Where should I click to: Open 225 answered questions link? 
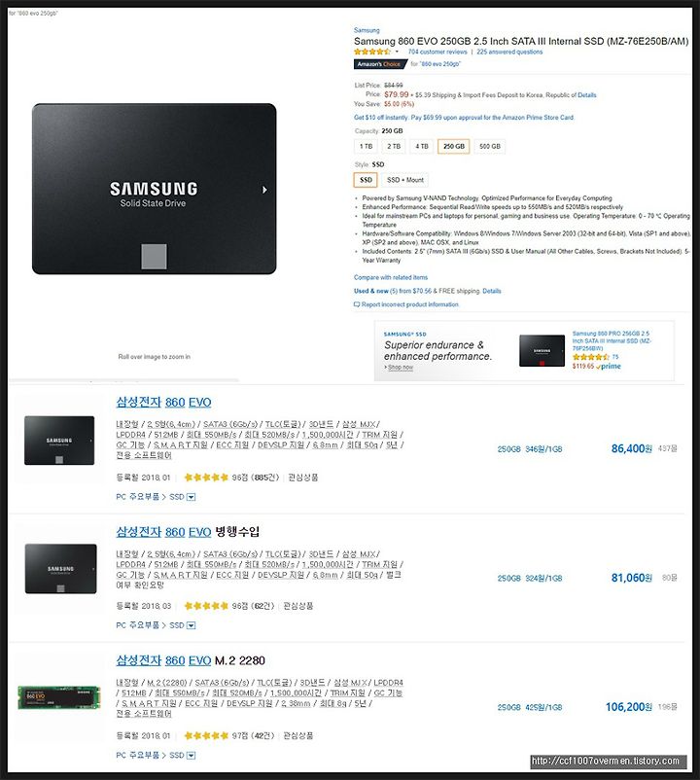click(509, 52)
